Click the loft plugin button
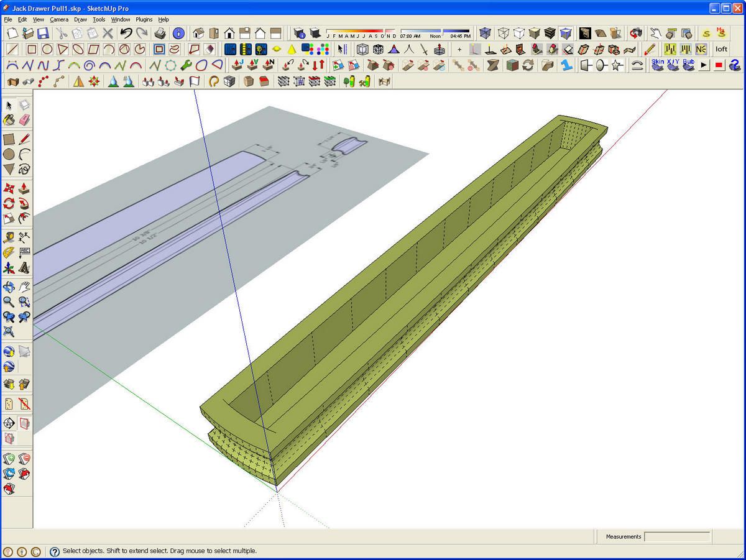The height and width of the screenshot is (560, 746). (721, 49)
